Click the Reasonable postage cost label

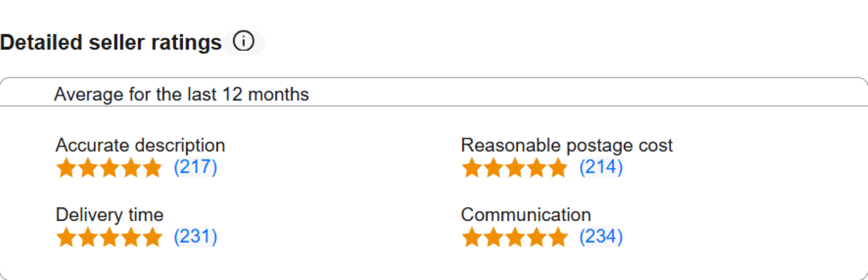(x=566, y=145)
